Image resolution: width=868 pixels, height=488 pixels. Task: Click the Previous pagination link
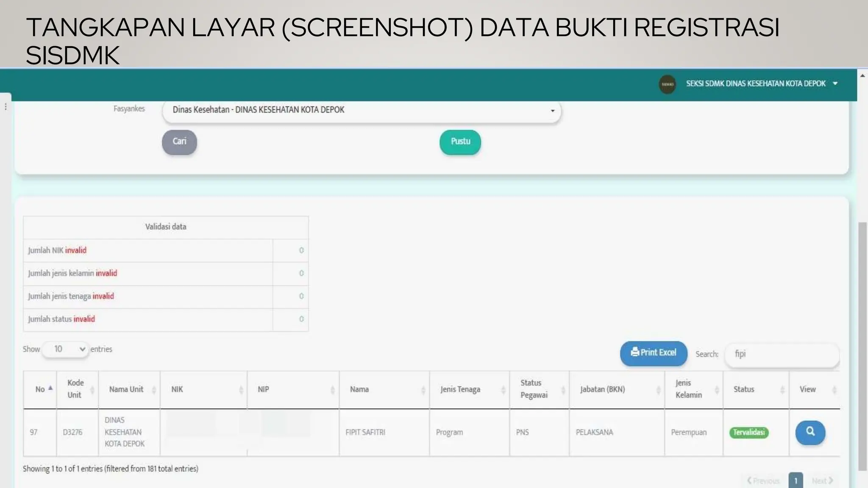click(x=763, y=481)
